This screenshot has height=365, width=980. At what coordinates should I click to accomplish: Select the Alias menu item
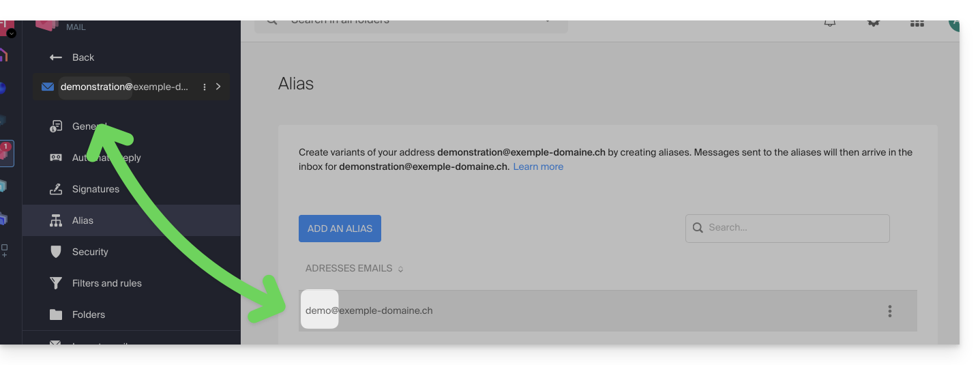(x=83, y=220)
